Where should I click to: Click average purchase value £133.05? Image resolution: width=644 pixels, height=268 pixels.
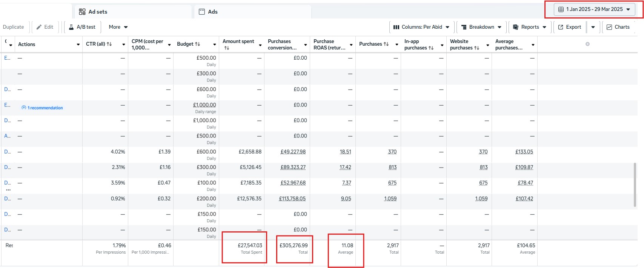point(524,152)
